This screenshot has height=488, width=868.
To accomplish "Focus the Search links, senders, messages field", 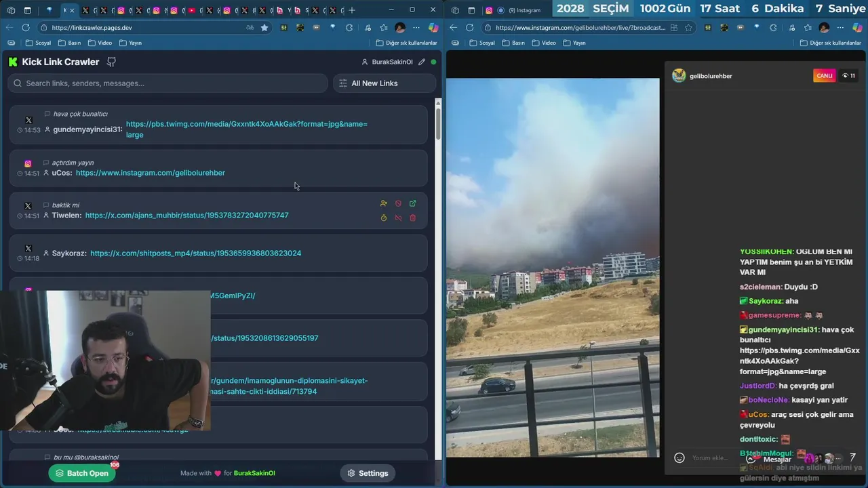I will point(167,83).
